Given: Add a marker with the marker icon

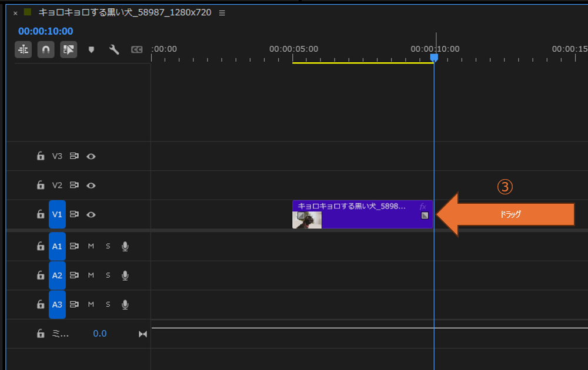Looking at the screenshot, I should (91, 50).
